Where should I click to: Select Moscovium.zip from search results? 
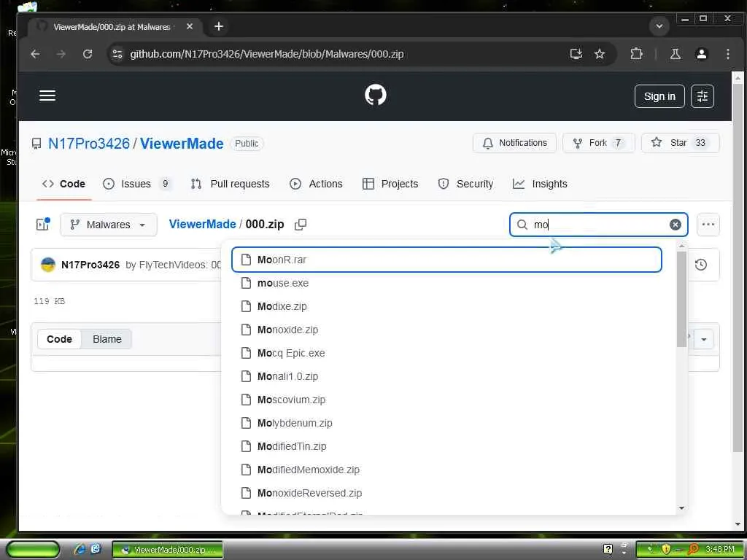[446, 400]
